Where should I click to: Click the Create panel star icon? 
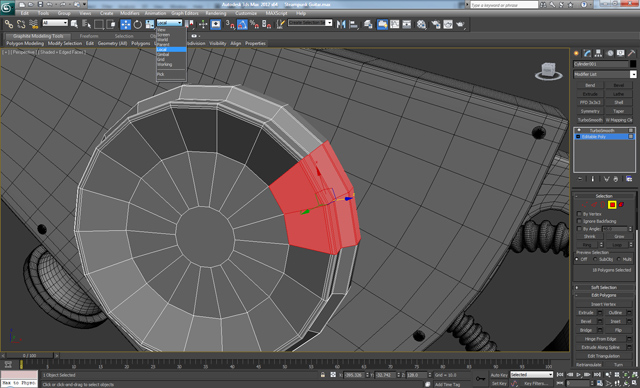coord(576,53)
